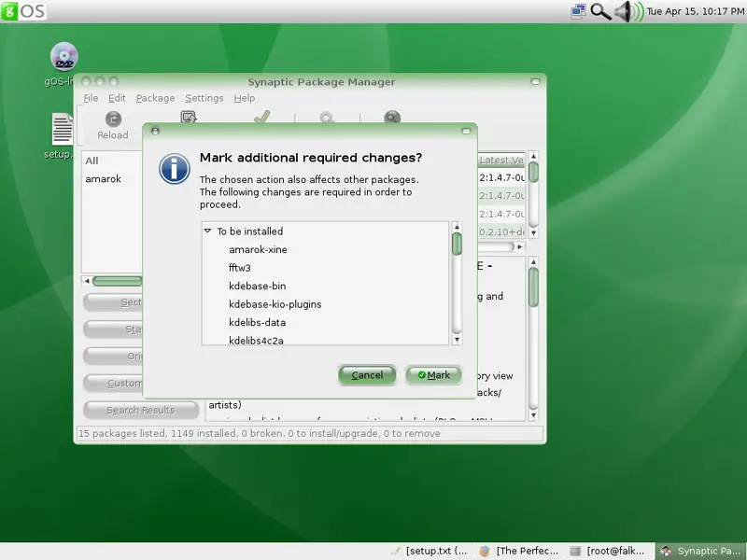Click the left sidebar horizontal scrollbar thumb
Viewport: 747px width, 560px height.
[x=118, y=281]
